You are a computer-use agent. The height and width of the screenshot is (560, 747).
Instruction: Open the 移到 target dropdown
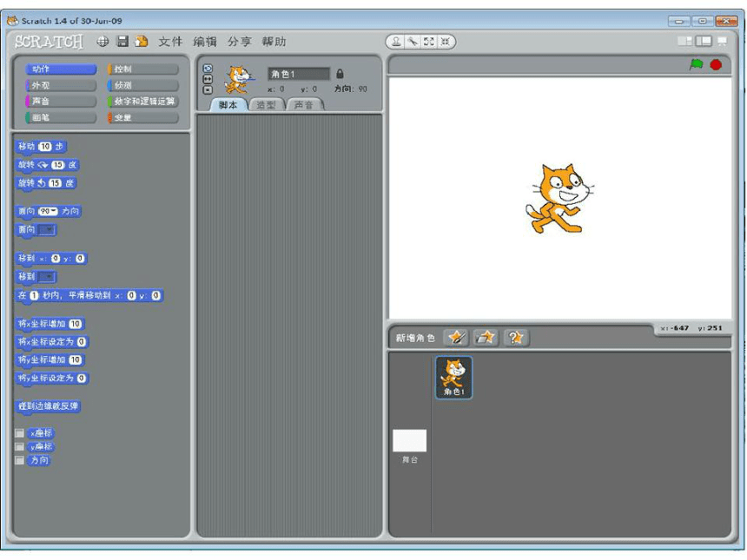point(46,277)
